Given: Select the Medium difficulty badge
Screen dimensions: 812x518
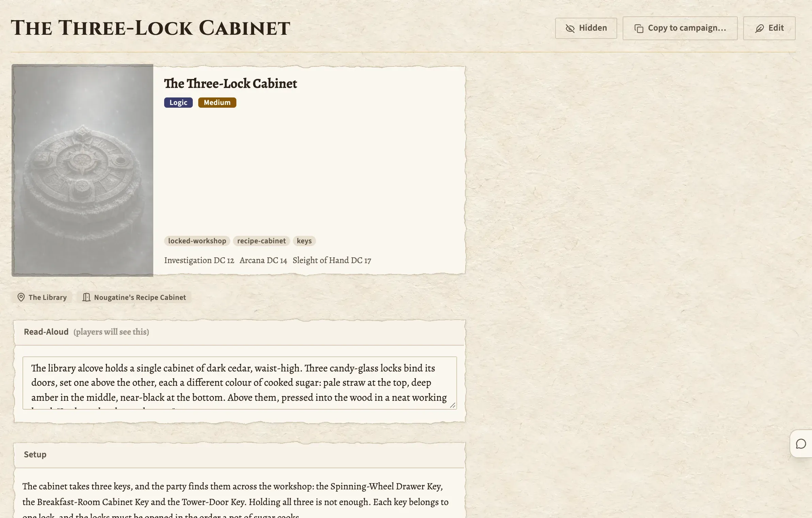Looking at the screenshot, I should [217, 103].
